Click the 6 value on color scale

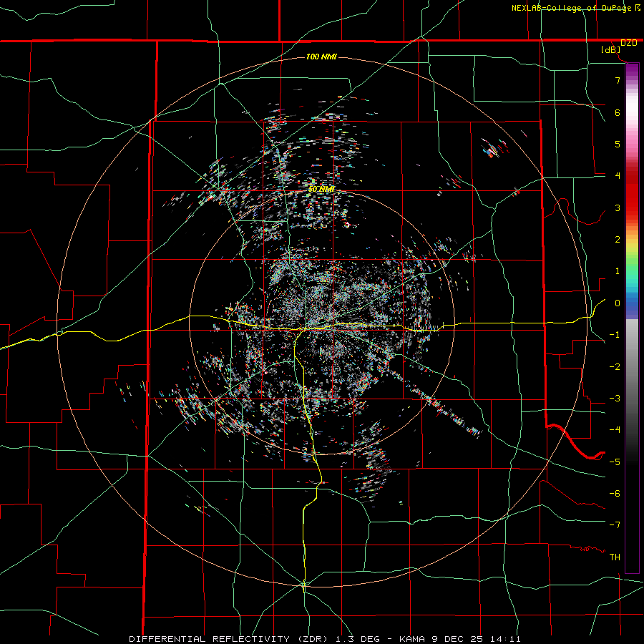[x=618, y=112]
